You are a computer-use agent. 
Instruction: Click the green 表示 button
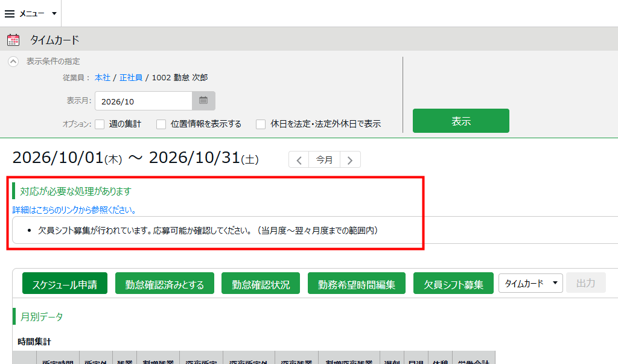460,121
